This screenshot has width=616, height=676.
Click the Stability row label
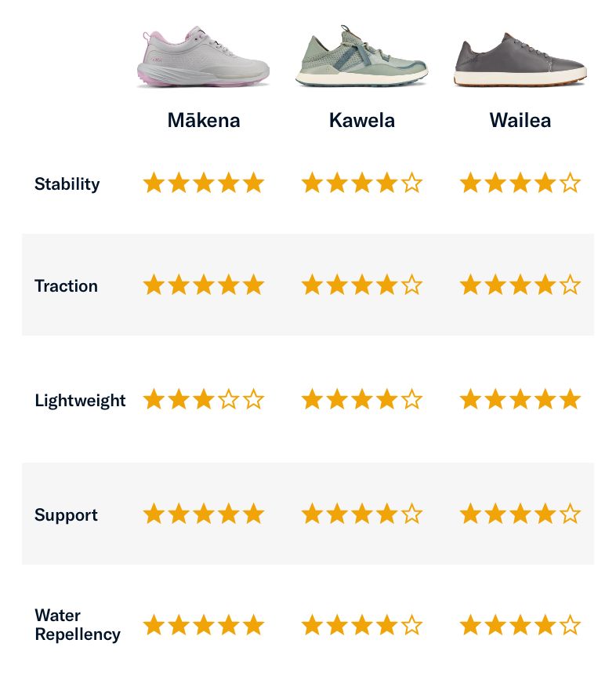pos(67,184)
